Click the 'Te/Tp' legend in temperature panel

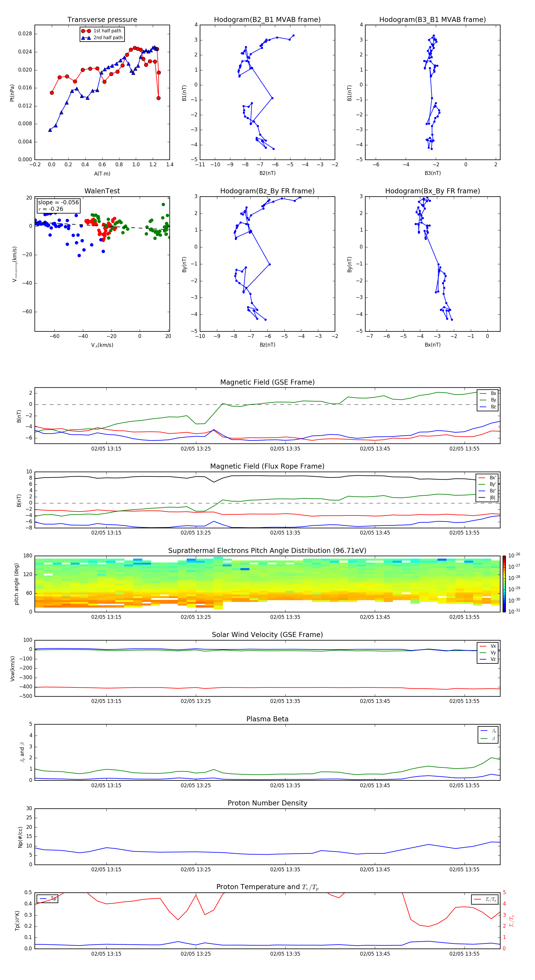(485, 899)
